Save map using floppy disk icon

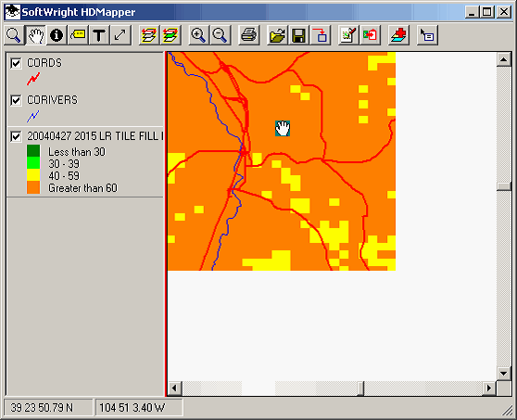click(298, 35)
